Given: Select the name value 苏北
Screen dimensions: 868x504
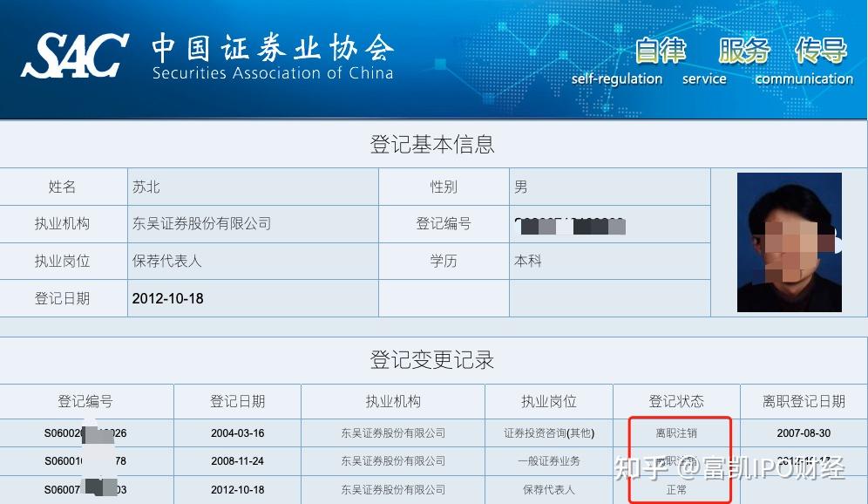Looking at the screenshot, I should (146, 187).
